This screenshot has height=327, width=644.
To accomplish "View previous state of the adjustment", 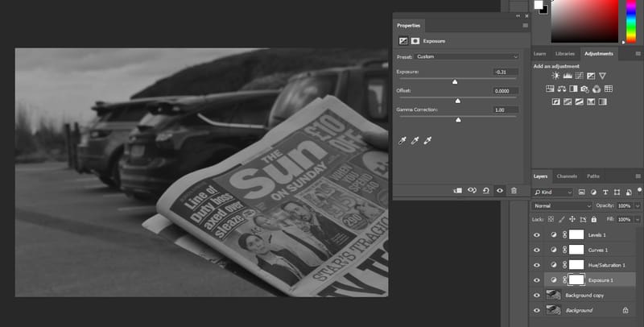I will coord(472,190).
